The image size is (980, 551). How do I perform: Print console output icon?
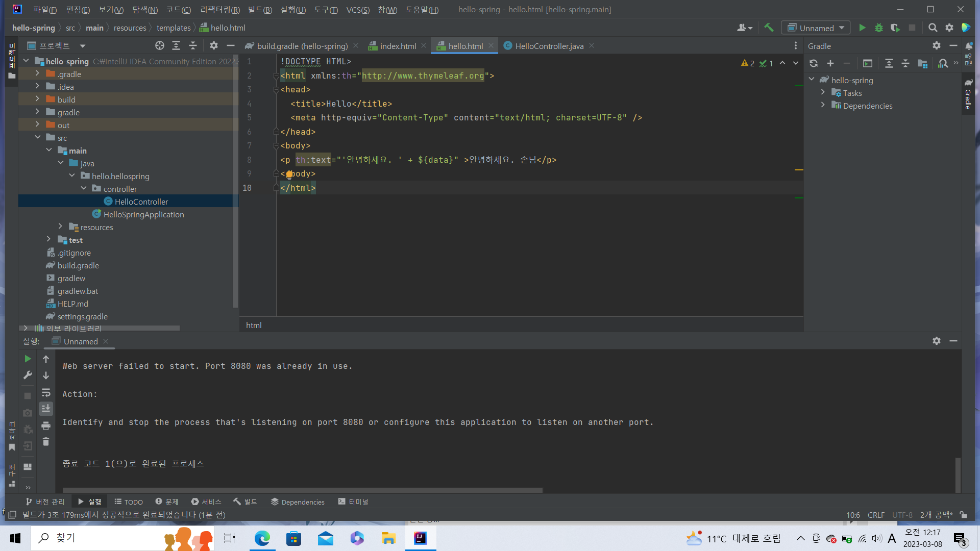(46, 425)
